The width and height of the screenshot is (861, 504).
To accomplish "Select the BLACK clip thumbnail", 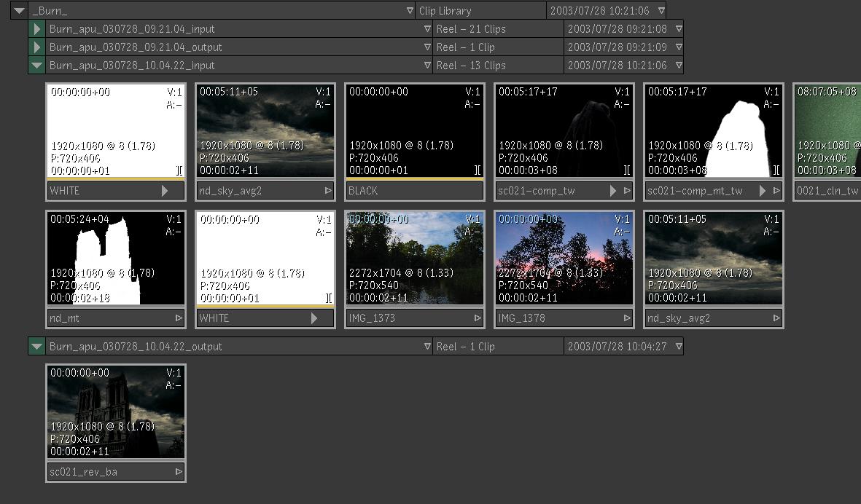I will [415, 130].
